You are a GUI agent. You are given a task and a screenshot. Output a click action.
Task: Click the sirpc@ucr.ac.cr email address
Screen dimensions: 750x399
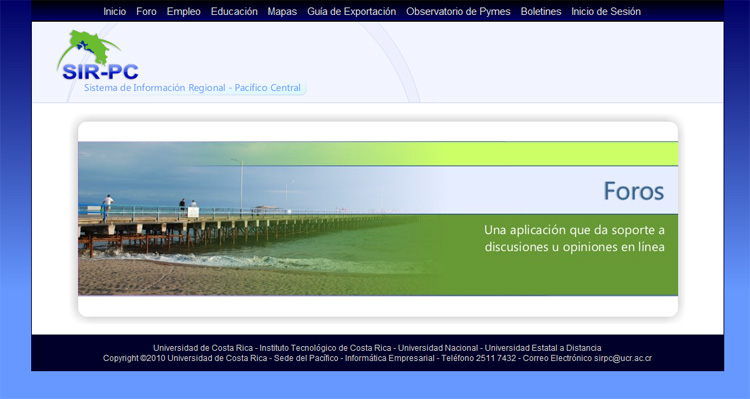(x=623, y=358)
